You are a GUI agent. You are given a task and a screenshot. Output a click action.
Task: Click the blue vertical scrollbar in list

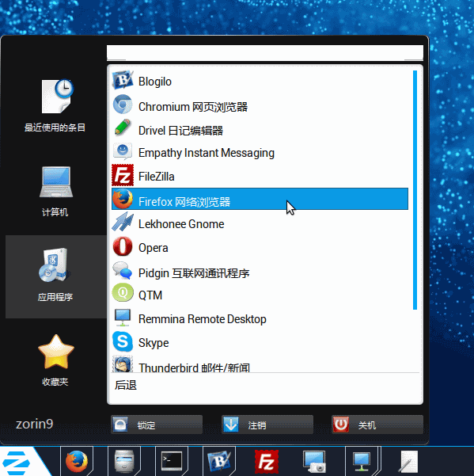(415, 190)
